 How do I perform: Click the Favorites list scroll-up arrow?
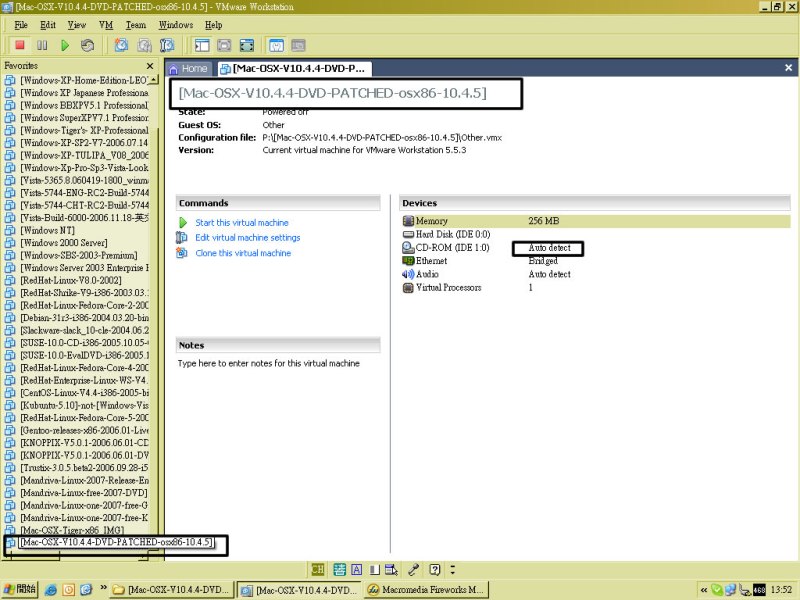154,80
